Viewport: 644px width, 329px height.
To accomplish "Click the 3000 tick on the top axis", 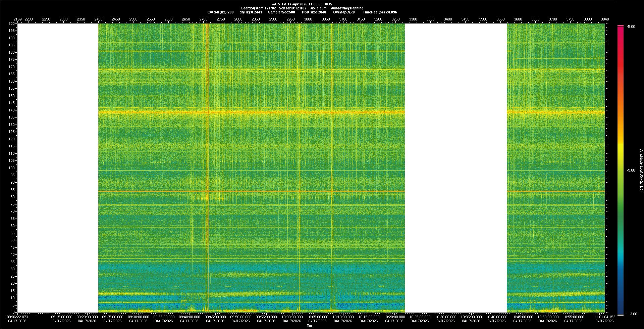I will coord(308,19).
